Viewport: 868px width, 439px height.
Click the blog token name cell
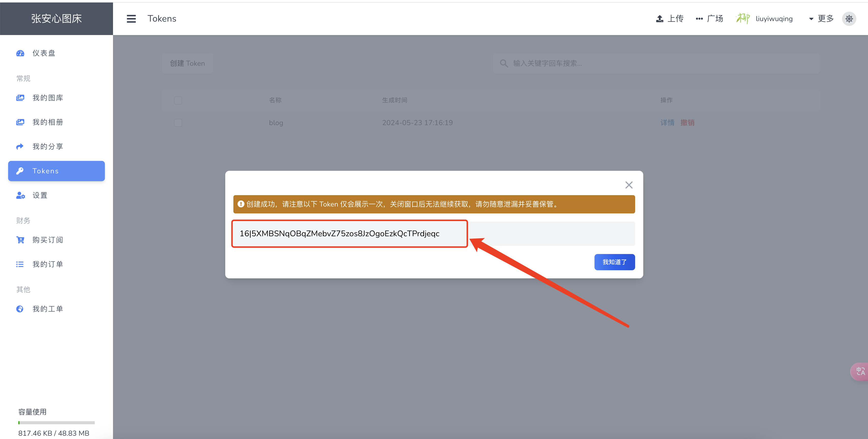pyautogui.click(x=276, y=123)
